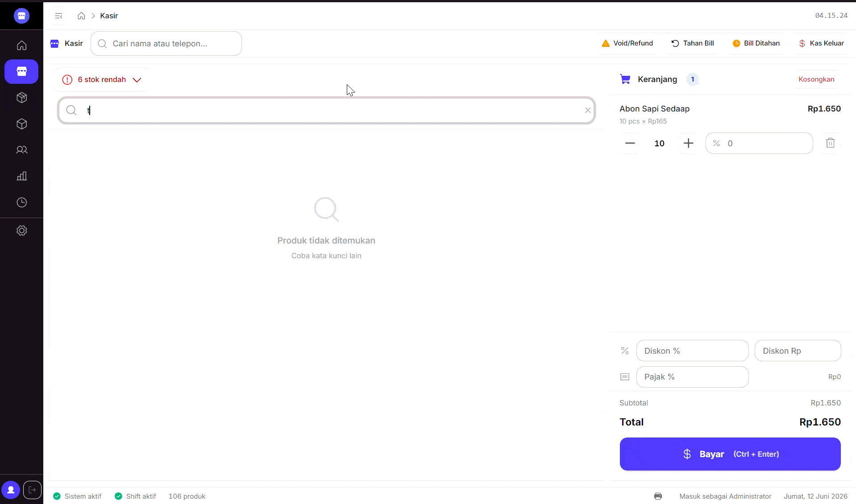The height and width of the screenshot is (504, 856).
Task: Increase quantity with the plus button
Action: 688,143
